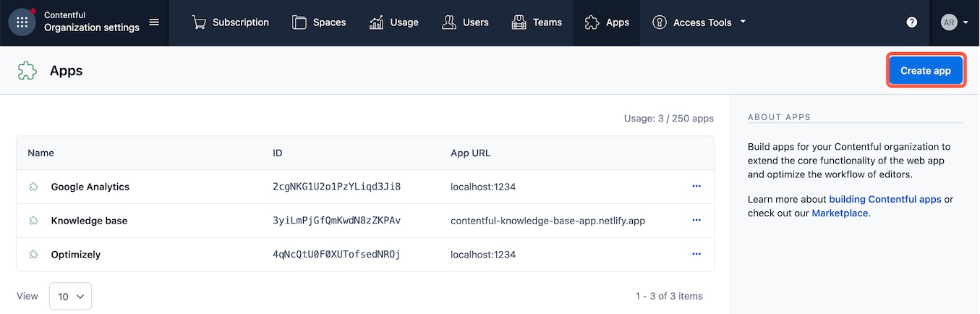Navigate to the Users tab

[465, 22]
